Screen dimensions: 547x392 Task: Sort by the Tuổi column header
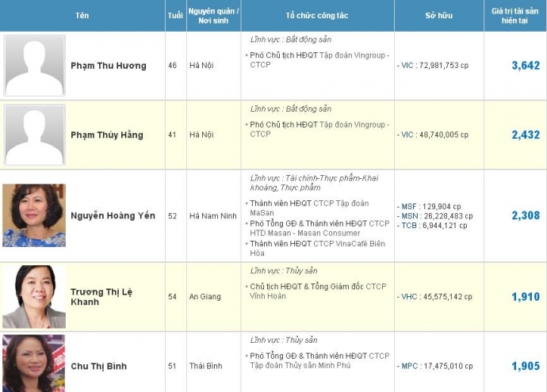pyautogui.click(x=175, y=16)
